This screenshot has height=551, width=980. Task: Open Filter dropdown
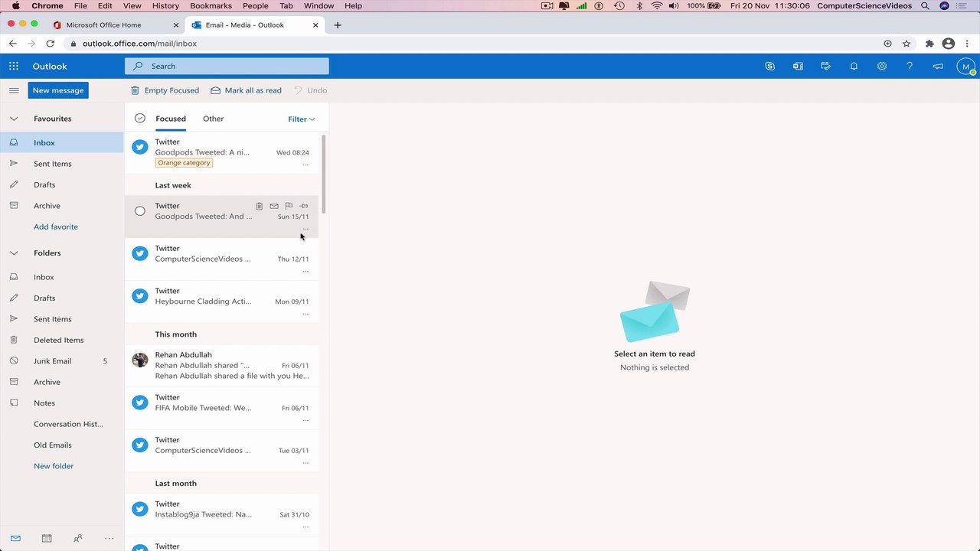point(301,119)
